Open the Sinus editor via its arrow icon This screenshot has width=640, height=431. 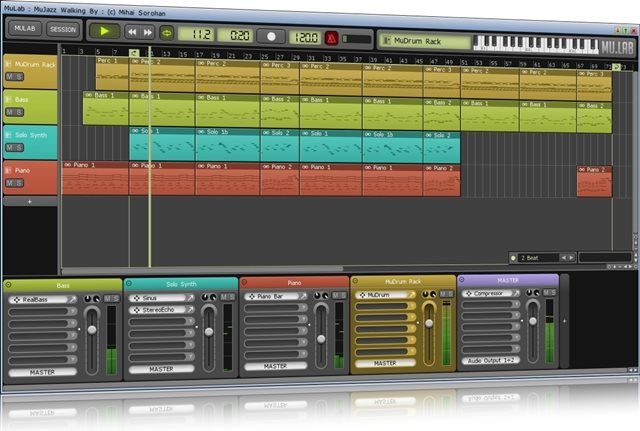(190, 298)
